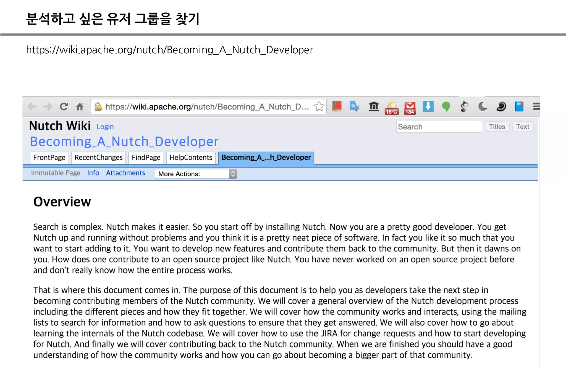Click the dark swirl extension icon

pos(501,106)
